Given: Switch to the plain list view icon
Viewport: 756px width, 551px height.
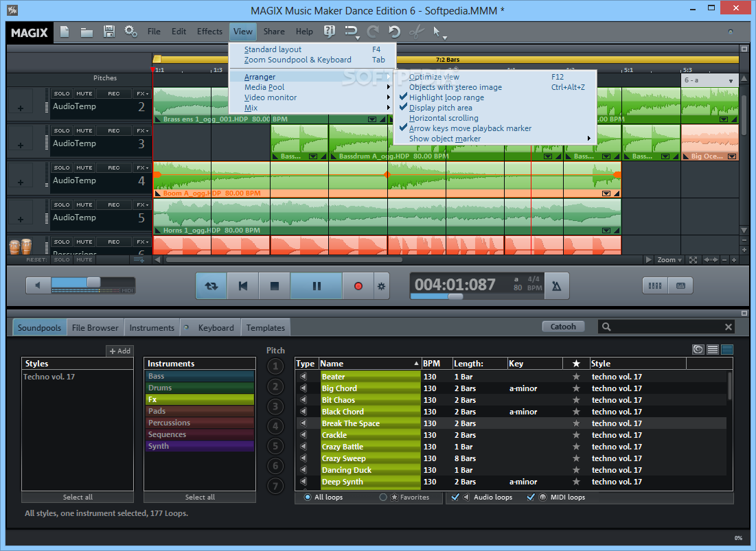Looking at the screenshot, I should click(x=713, y=350).
